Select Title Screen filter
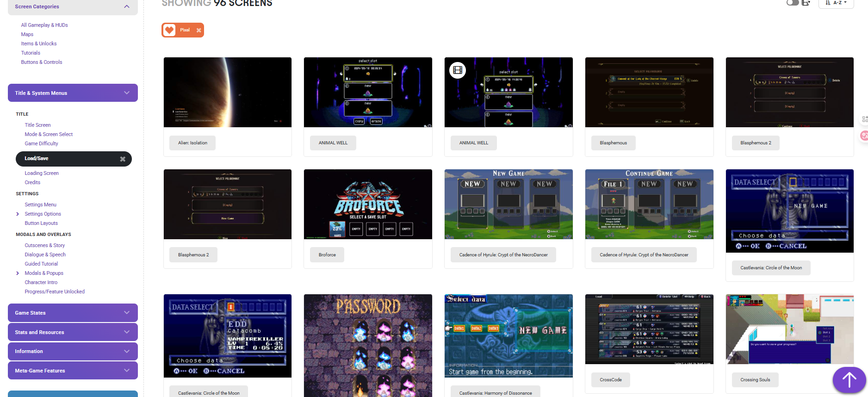Screen dimensions: 868x397 click(37, 125)
